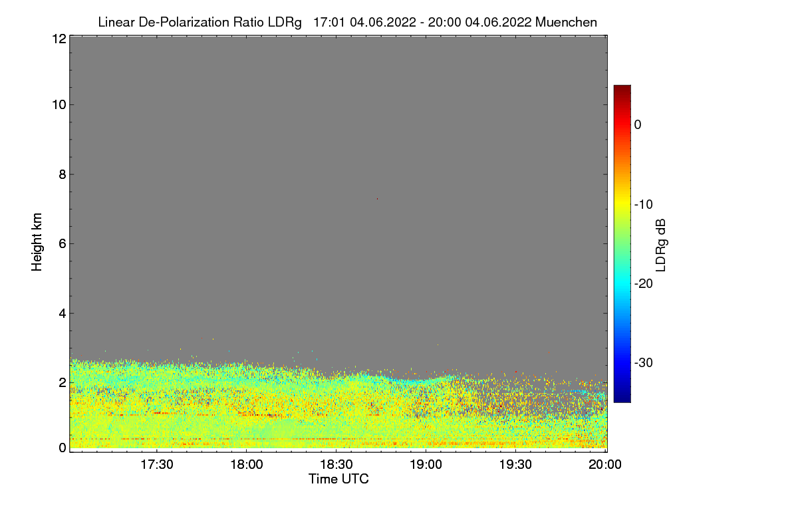Click the 6 km height tick label
Screen dimensions: 798x532
click(61, 243)
